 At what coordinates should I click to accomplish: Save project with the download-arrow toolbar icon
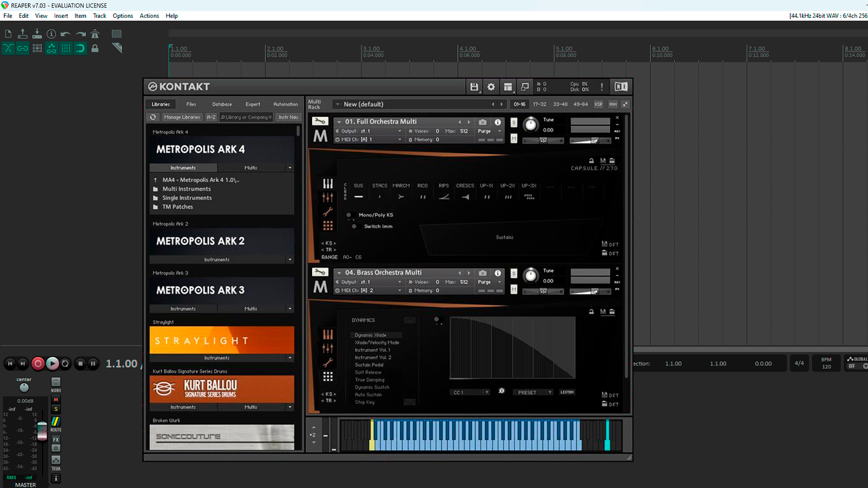37,34
